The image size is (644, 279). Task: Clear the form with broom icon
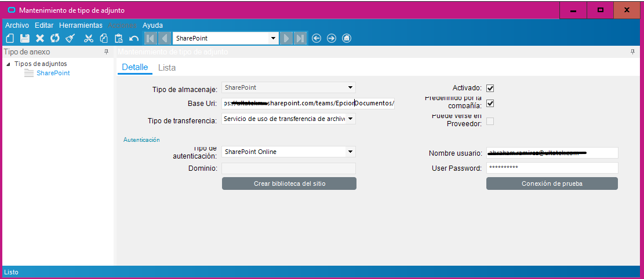tap(70, 39)
